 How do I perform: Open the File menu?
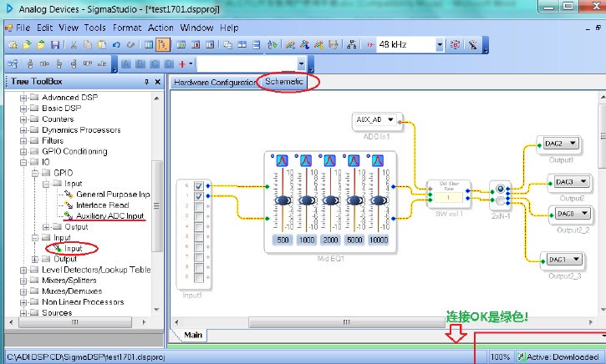coord(23,28)
